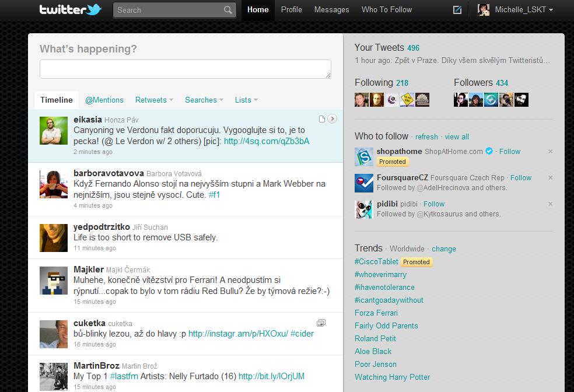Open the Profile nav item

pos(292,10)
